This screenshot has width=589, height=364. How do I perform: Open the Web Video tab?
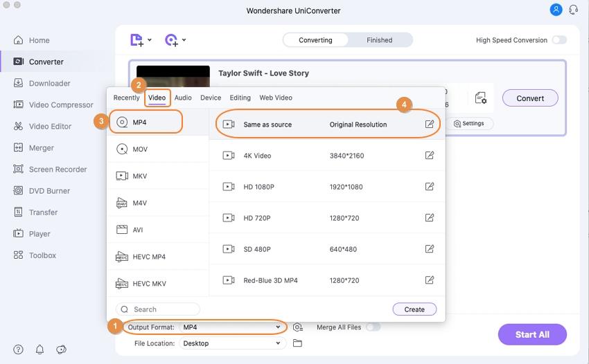click(x=276, y=98)
